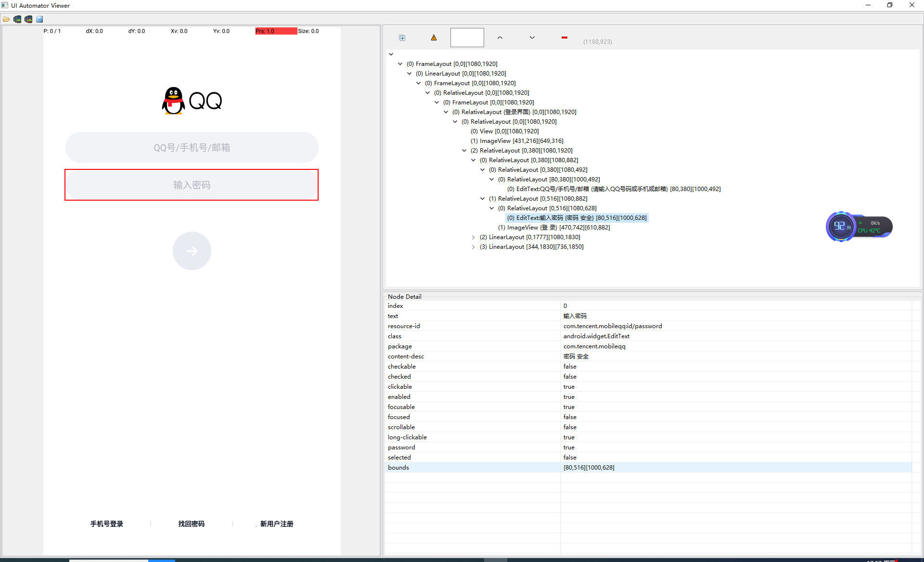Select EditText QQ号/手机号/邮箱 tree node
924x562 pixels.
(614, 189)
